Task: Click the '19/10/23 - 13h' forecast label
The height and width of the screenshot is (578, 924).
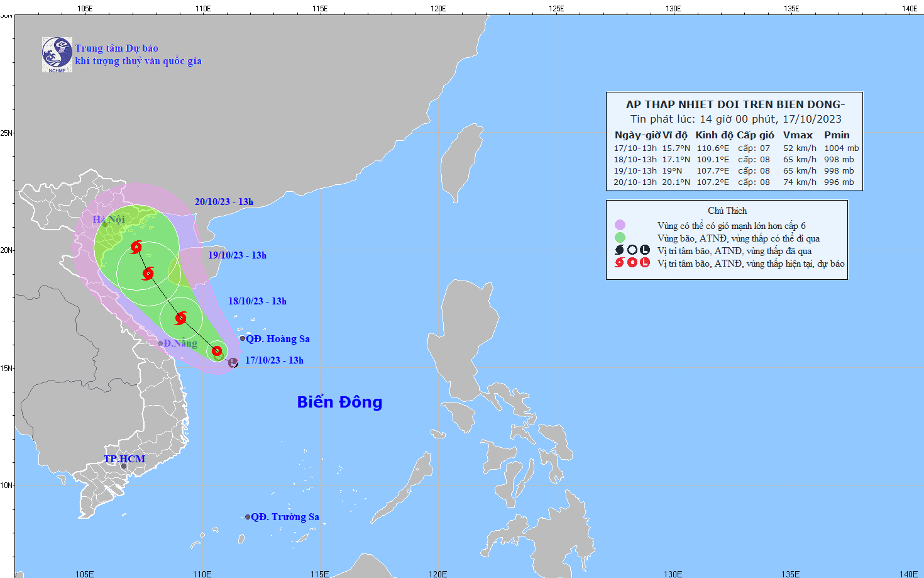Action: (x=237, y=255)
